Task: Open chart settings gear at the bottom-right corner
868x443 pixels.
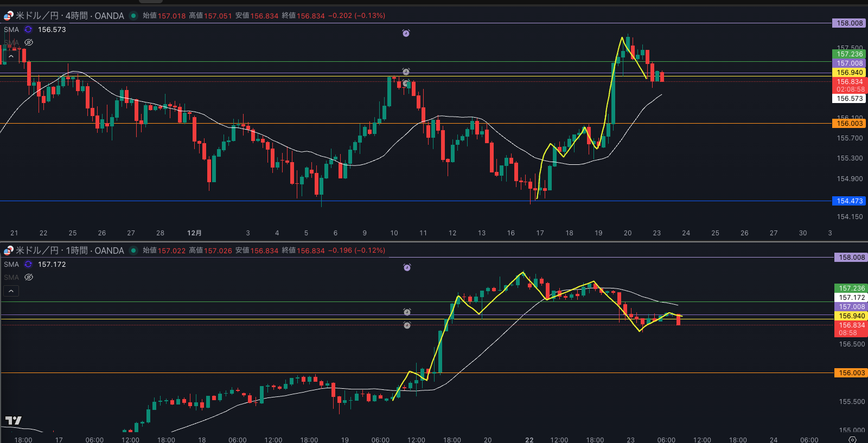Action: point(852,439)
